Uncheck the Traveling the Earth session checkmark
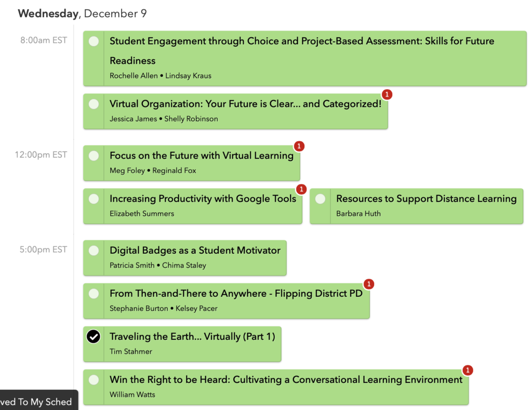532x410 pixels. 94,336
